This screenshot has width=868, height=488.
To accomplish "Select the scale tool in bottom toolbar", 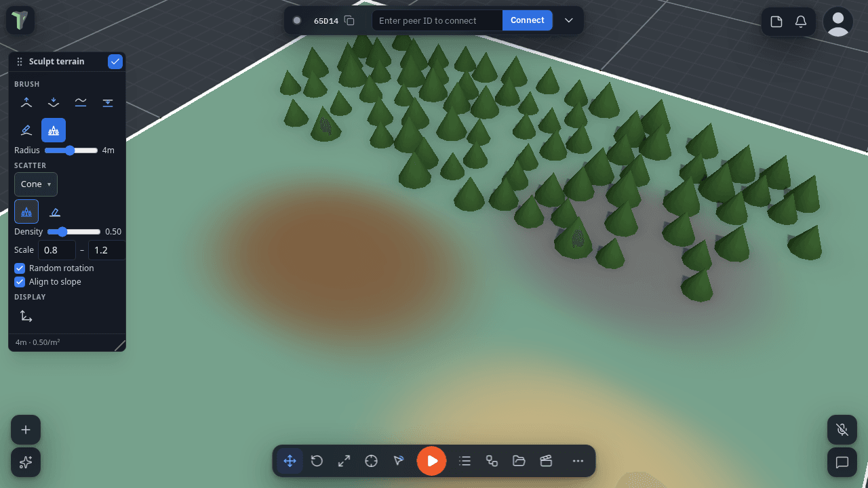I will click(x=344, y=461).
